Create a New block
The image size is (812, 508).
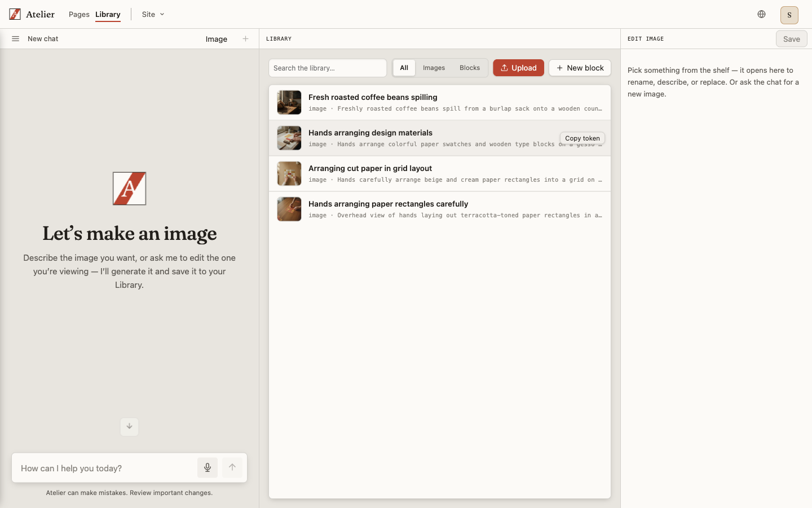pyautogui.click(x=580, y=68)
